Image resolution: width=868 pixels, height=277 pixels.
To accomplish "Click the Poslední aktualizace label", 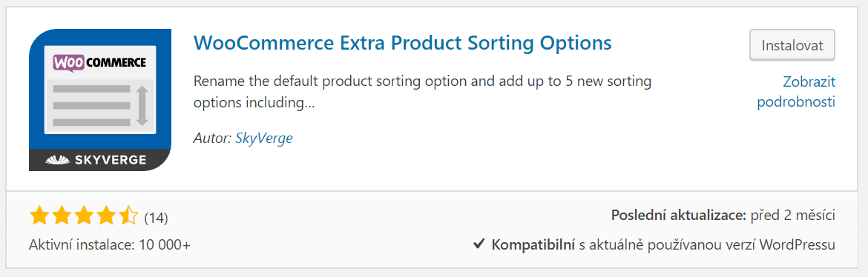I will [679, 215].
